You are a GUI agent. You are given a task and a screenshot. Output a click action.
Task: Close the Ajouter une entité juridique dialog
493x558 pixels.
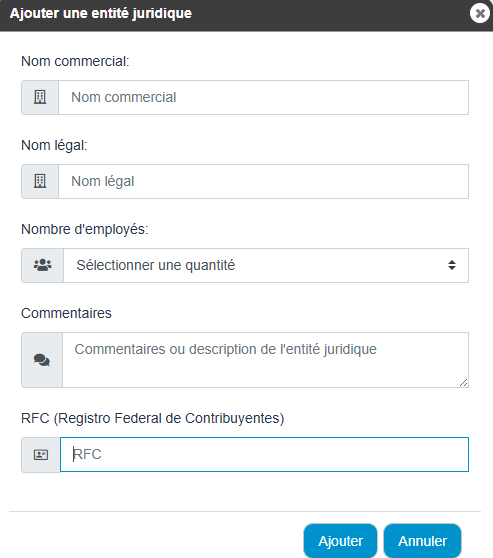click(480, 14)
